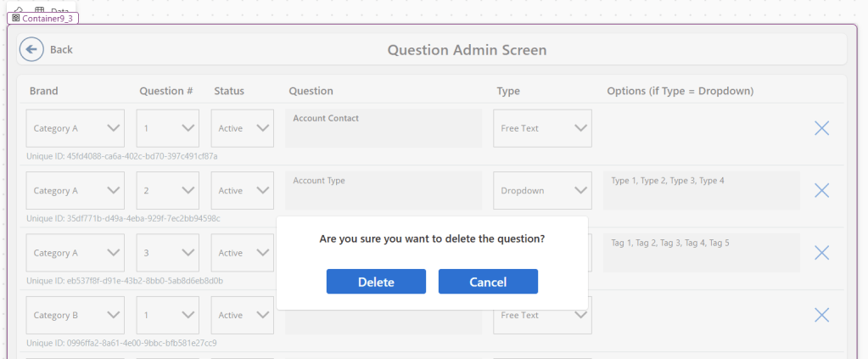Open Status dropdown in Category B row

243,315
